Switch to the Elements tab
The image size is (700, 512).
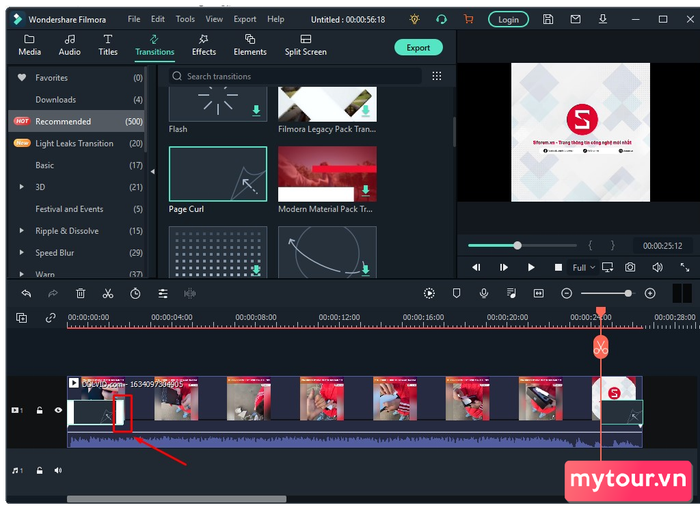[250, 45]
